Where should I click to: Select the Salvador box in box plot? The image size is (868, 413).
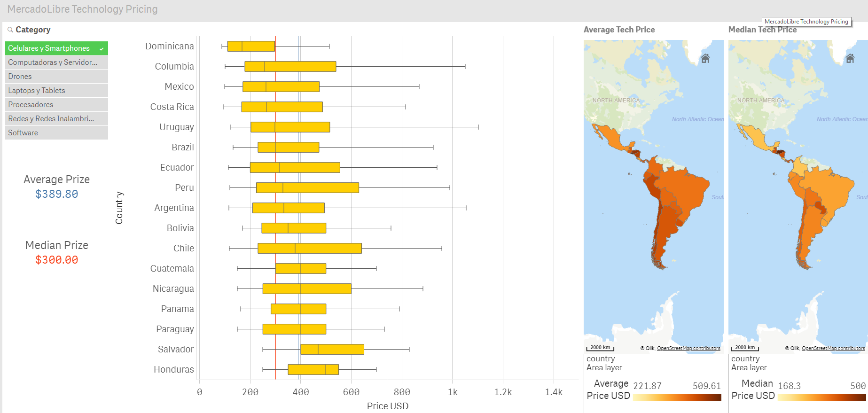click(x=332, y=349)
